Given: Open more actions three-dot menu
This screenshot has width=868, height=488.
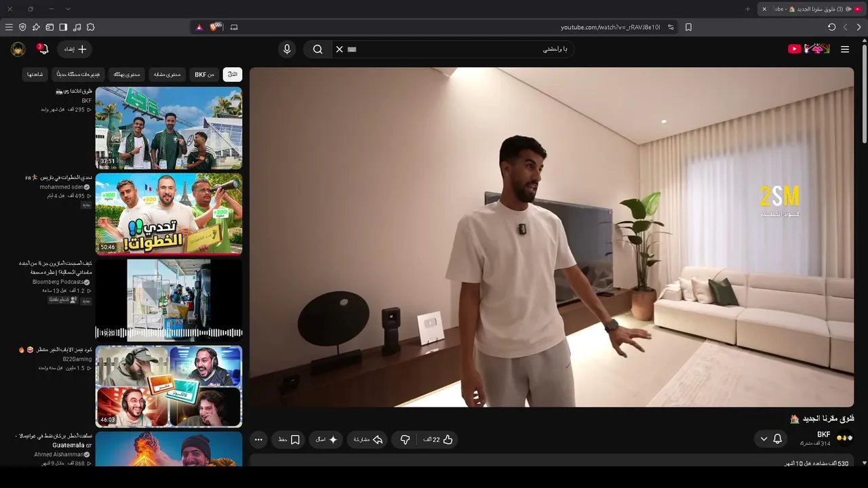Looking at the screenshot, I should click(258, 439).
